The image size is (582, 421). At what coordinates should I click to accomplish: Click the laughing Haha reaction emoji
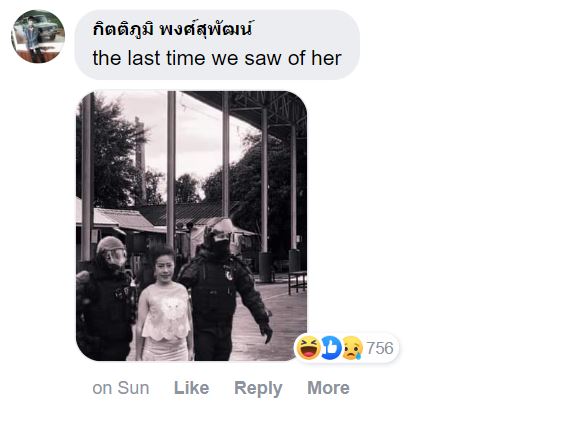point(308,348)
